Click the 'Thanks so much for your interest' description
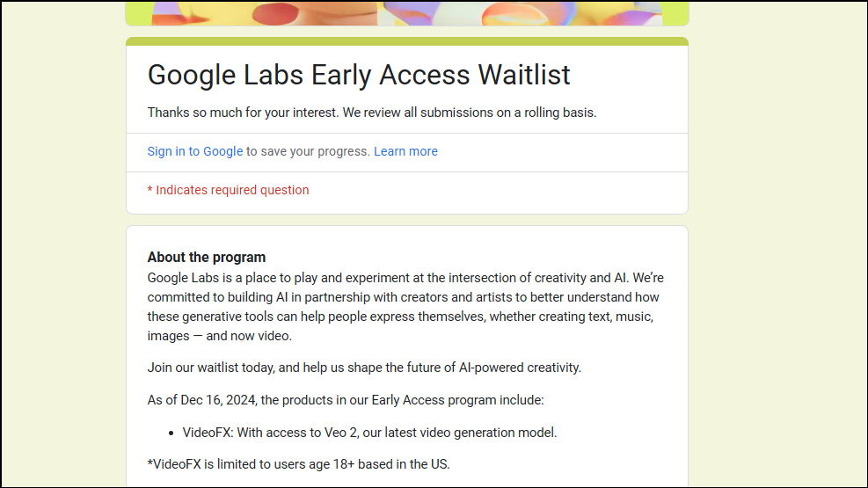Viewport: 868px width, 488px height. click(x=371, y=113)
